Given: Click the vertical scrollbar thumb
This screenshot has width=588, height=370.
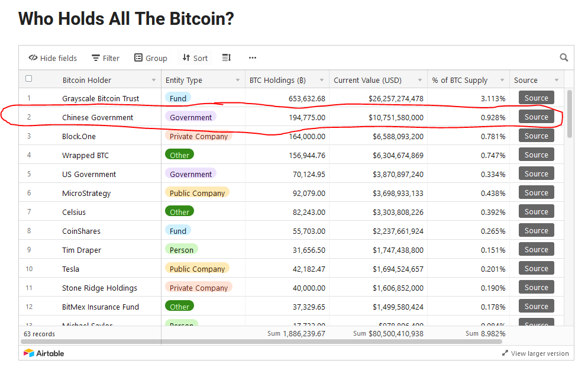Looking at the screenshot, I should (x=570, y=114).
